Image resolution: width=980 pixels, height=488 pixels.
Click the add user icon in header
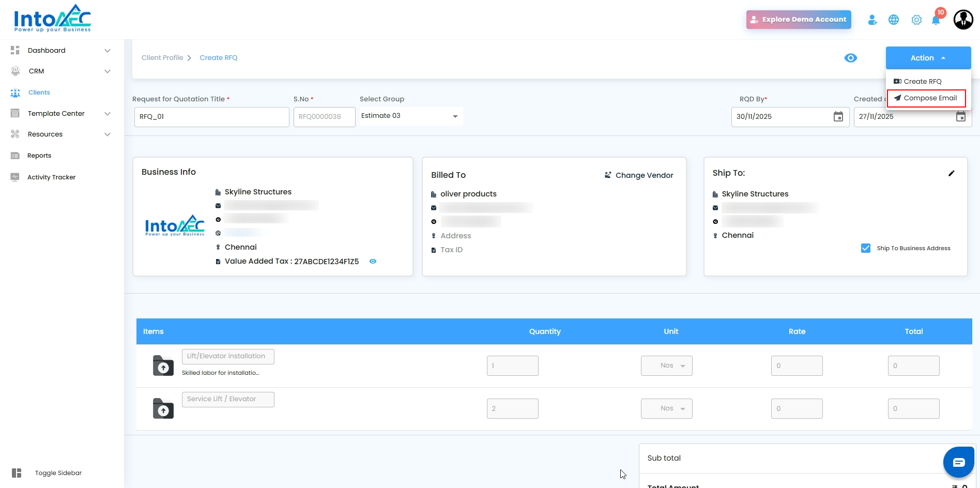[x=872, y=20]
